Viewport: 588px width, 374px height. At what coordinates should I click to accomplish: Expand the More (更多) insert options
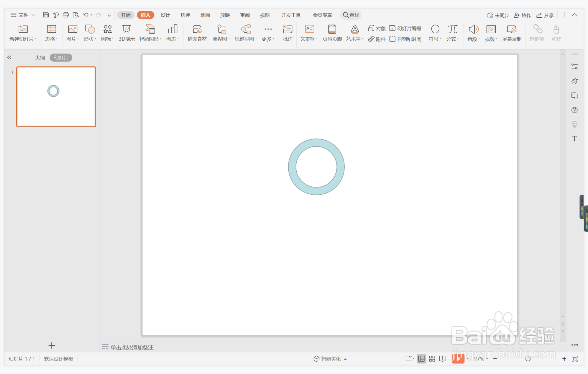[x=268, y=33]
